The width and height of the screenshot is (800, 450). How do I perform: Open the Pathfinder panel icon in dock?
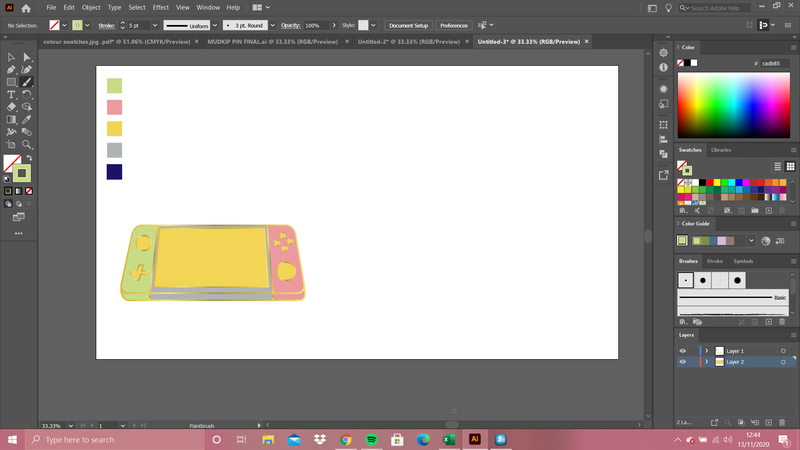(x=663, y=154)
